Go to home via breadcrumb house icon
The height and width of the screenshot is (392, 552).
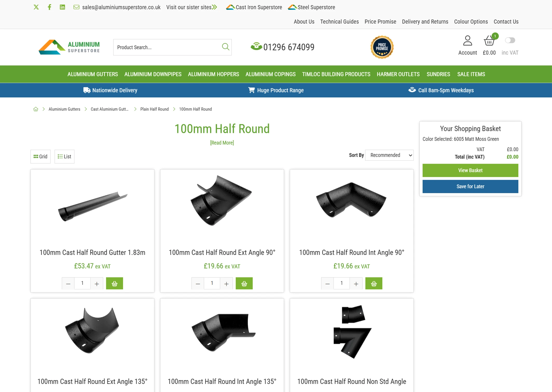(36, 109)
